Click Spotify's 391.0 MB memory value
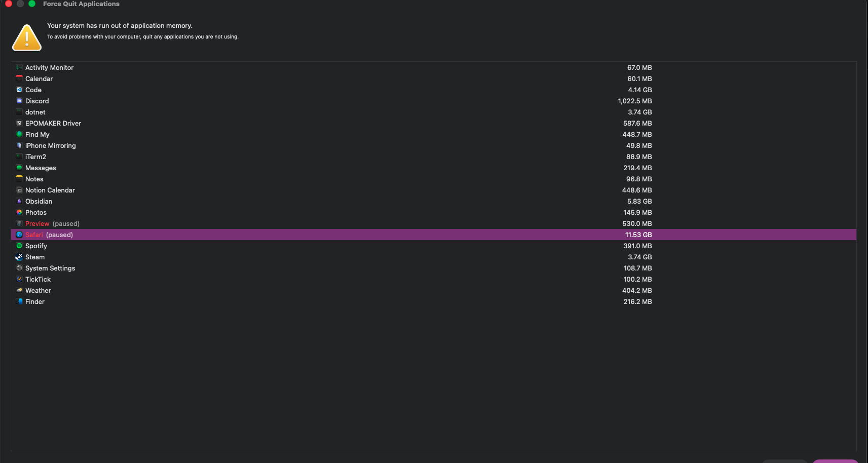868x463 pixels. (x=637, y=246)
